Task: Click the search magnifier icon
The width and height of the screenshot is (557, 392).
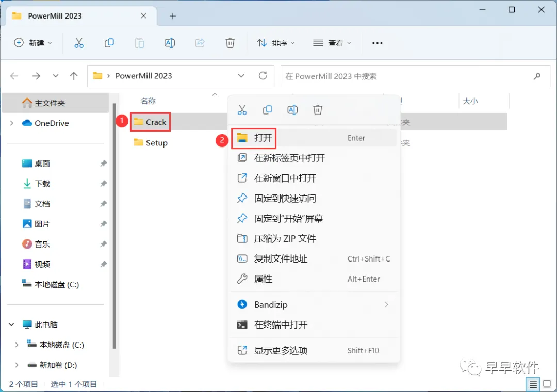Action: 537,76
